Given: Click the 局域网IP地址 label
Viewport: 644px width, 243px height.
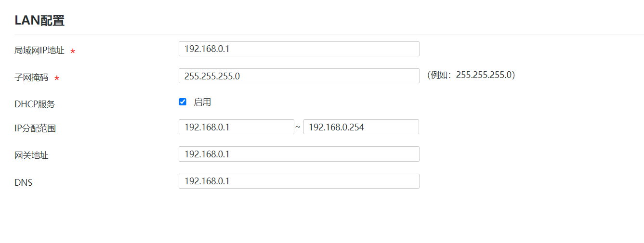Looking at the screenshot, I should (x=39, y=51).
